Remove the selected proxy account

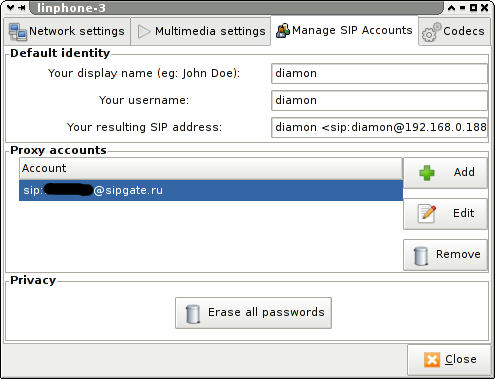click(x=445, y=255)
